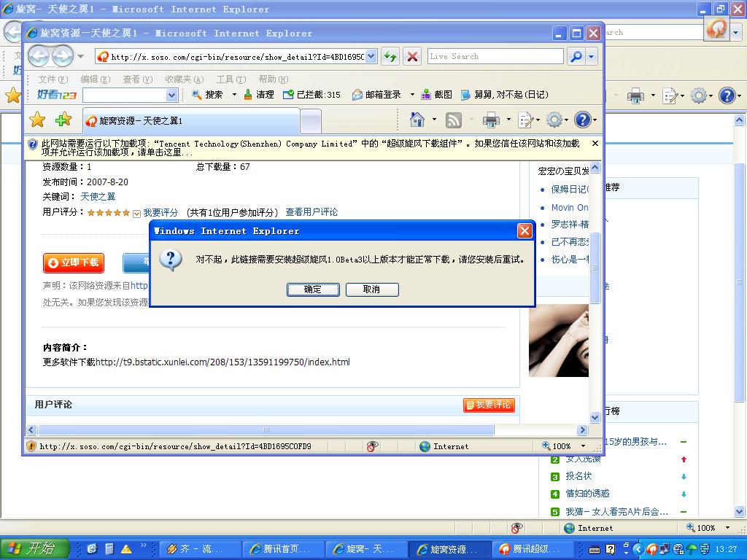Screen dimensions: 747x560
Task: Click the Forward arrow in front IE window
Action: [x=63, y=56]
